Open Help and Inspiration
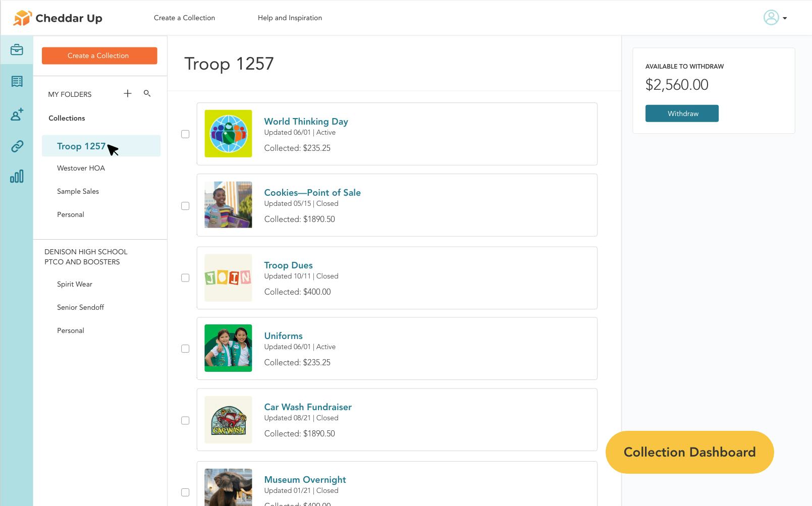The image size is (812, 506). (x=290, y=18)
